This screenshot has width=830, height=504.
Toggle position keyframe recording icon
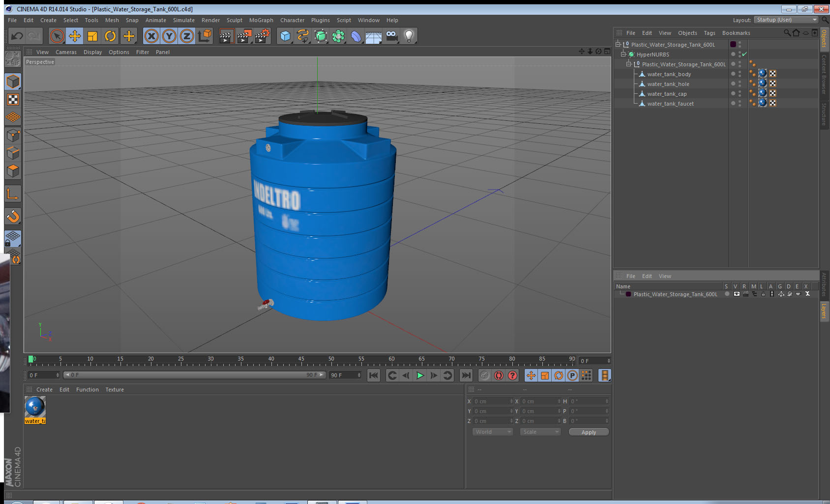531,375
